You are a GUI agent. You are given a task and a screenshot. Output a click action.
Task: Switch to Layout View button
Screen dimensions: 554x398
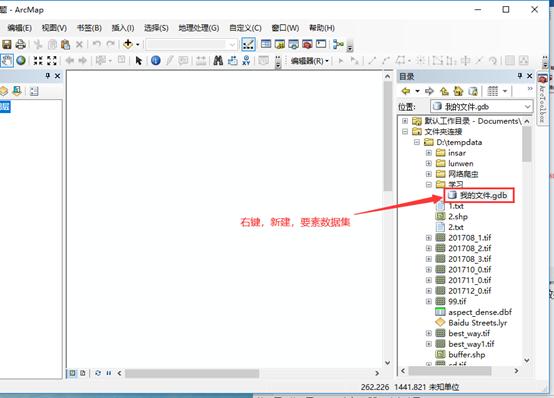[x=83, y=373]
